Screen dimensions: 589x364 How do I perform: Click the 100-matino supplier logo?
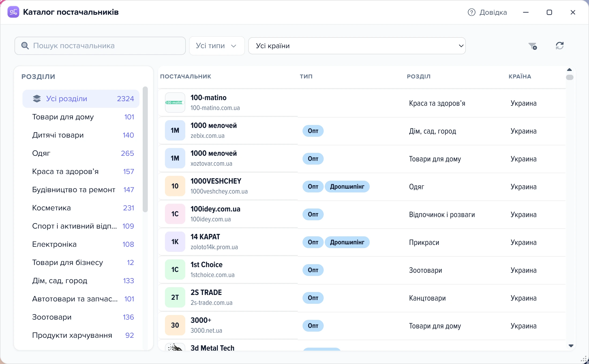point(175,103)
